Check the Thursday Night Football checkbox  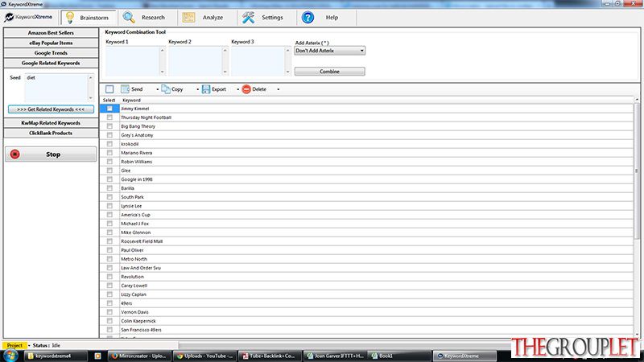pyautogui.click(x=109, y=117)
